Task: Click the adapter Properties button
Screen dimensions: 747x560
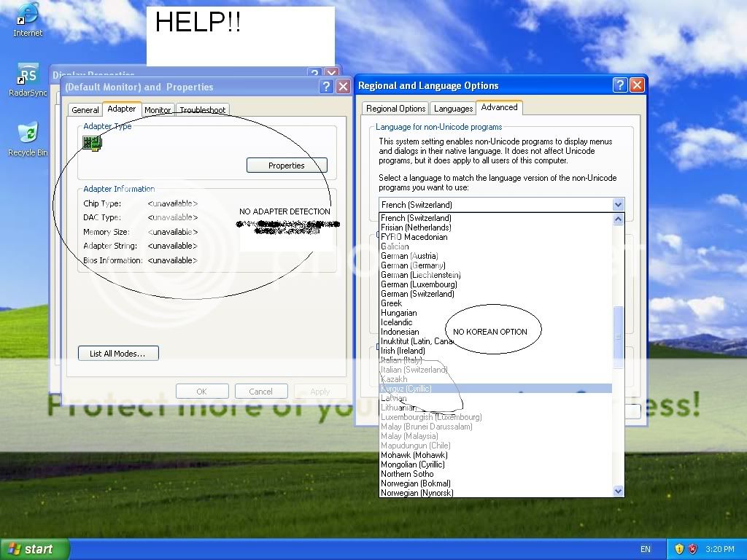Action: pyautogui.click(x=287, y=166)
